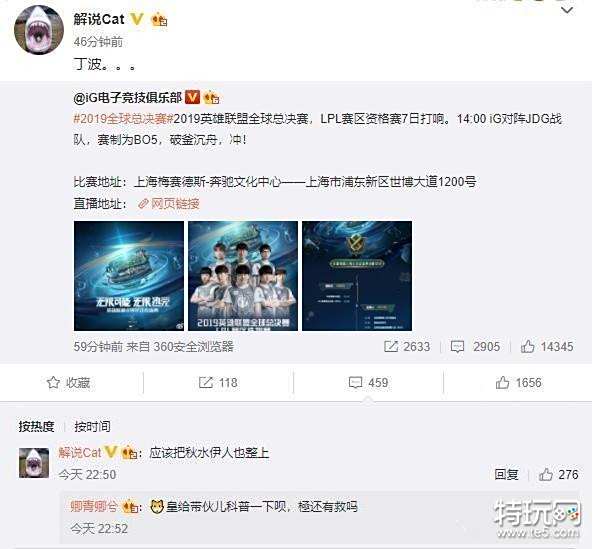View the iG team photo thumbnail
Screen dimensions: 593x549
pos(243,276)
